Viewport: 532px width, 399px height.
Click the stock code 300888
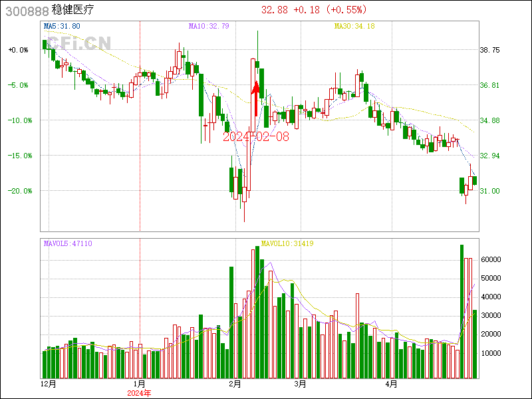(26, 11)
